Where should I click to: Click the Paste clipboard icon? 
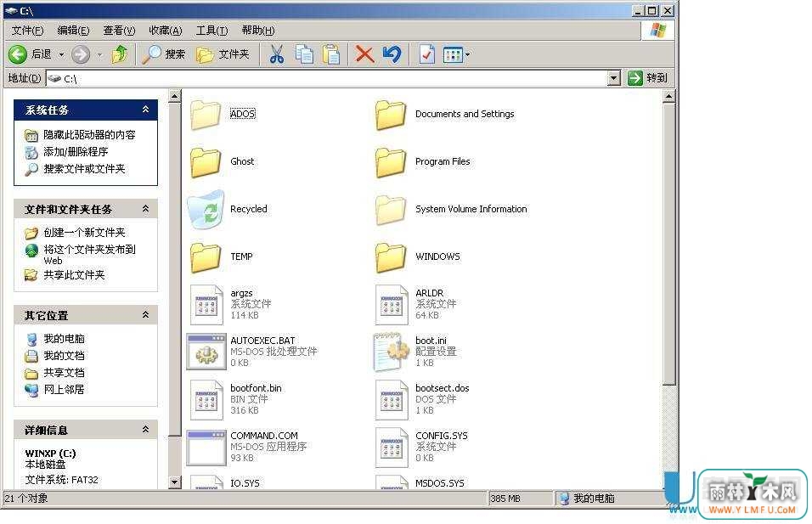click(331, 54)
